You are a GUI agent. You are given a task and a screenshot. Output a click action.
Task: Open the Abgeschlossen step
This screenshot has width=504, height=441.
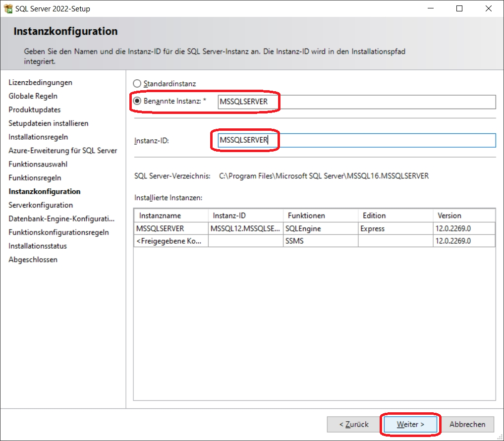tap(33, 260)
